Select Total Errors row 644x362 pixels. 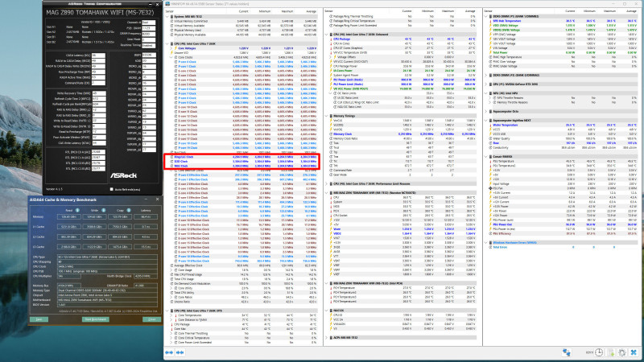point(561,247)
